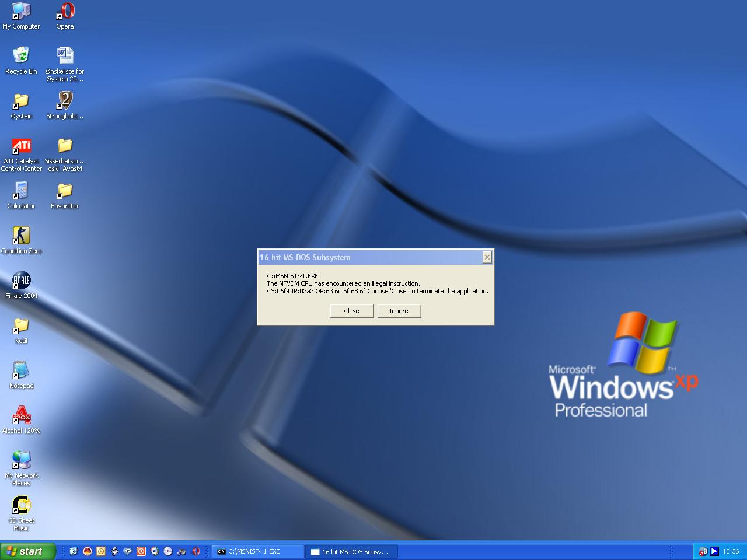Select the My Network Places icon
Screen dimensions: 747x560
[x=21, y=468]
